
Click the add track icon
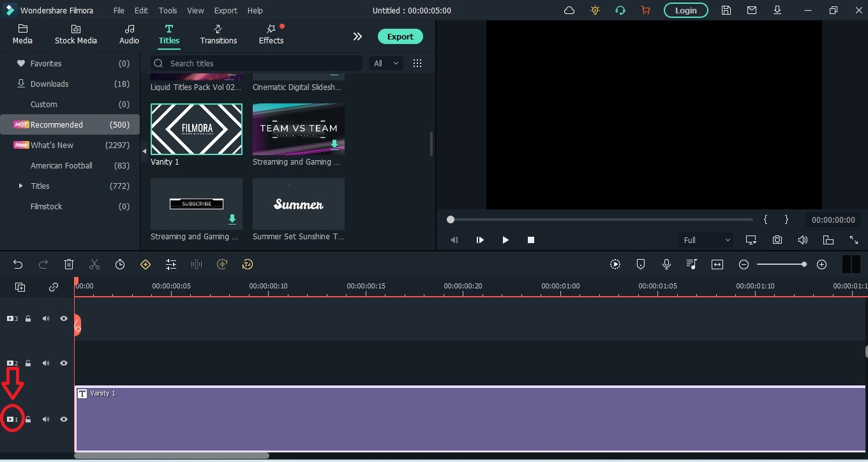click(20, 287)
